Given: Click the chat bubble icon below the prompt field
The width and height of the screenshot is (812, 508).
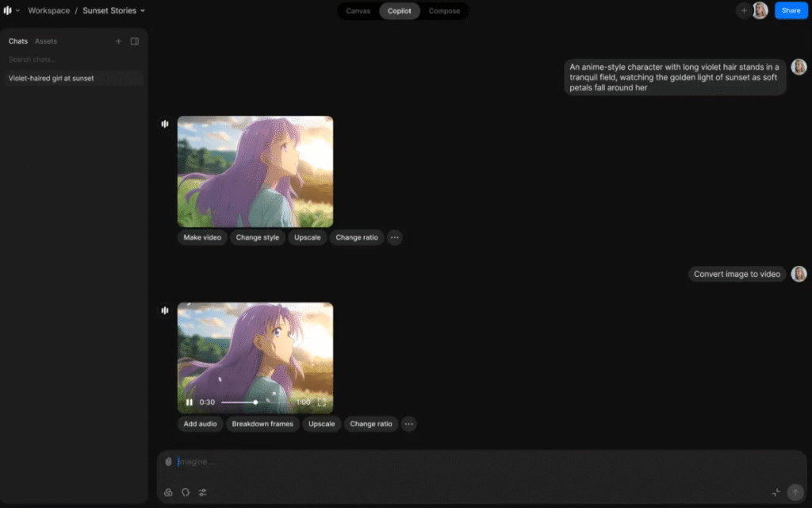Looking at the screenshot, I should pos(185,492).
